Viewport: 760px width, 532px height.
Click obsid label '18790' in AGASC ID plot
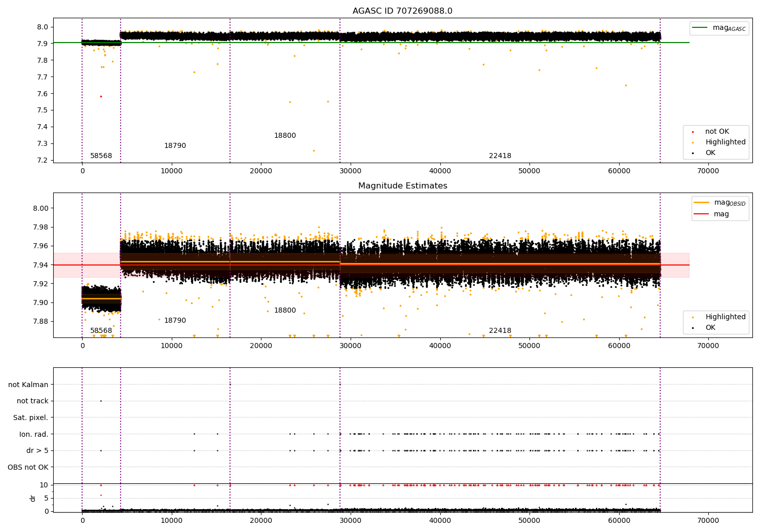click(175, 146)
